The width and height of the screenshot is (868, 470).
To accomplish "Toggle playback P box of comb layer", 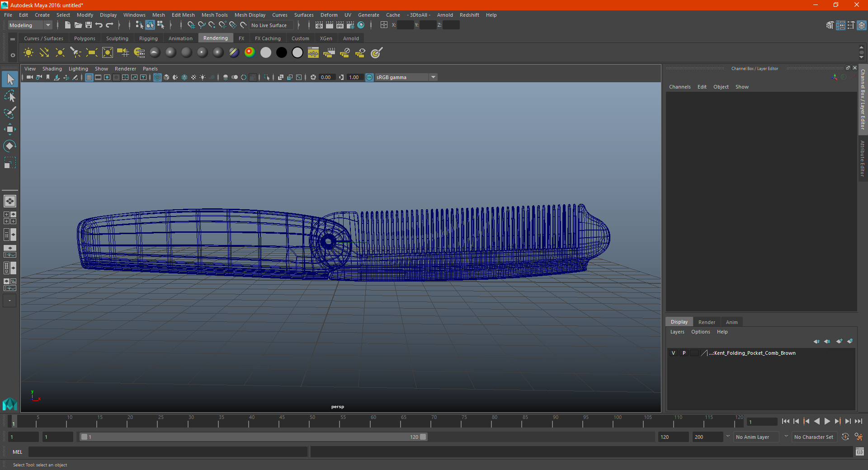I will 684,353.
